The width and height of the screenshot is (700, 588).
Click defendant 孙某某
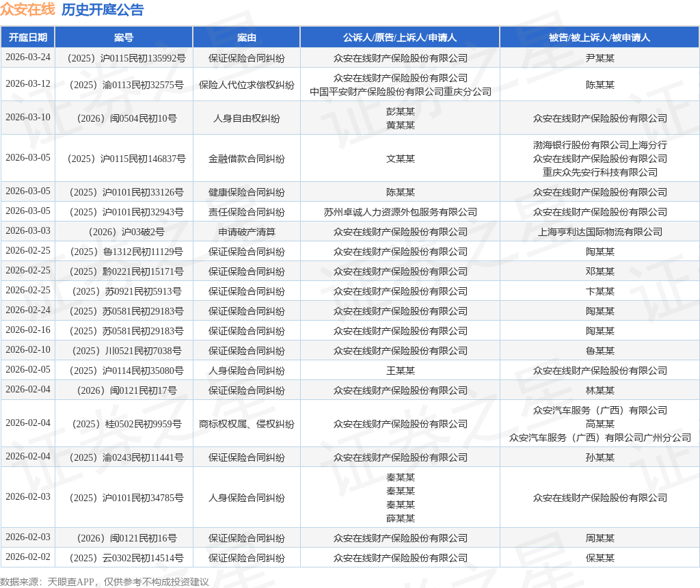[x=600, y=457]
